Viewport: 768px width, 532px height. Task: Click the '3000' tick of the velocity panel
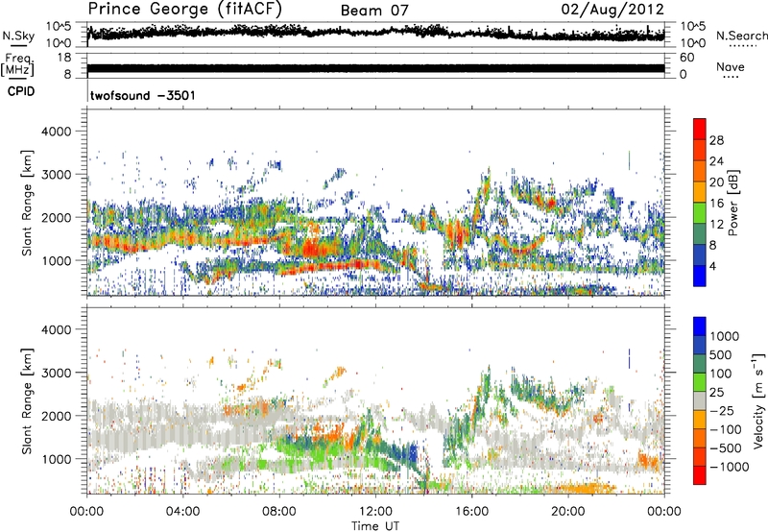click(57, 373)
